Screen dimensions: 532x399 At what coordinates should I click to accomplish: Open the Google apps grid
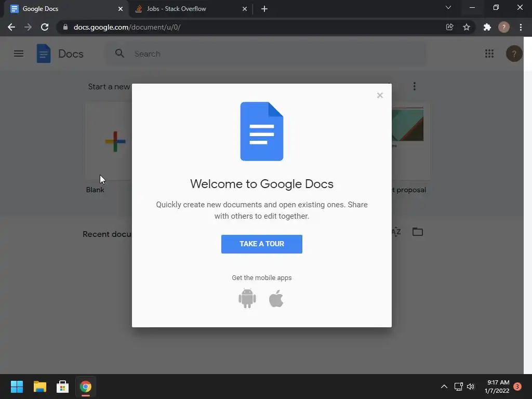click(x=489, y=54)
